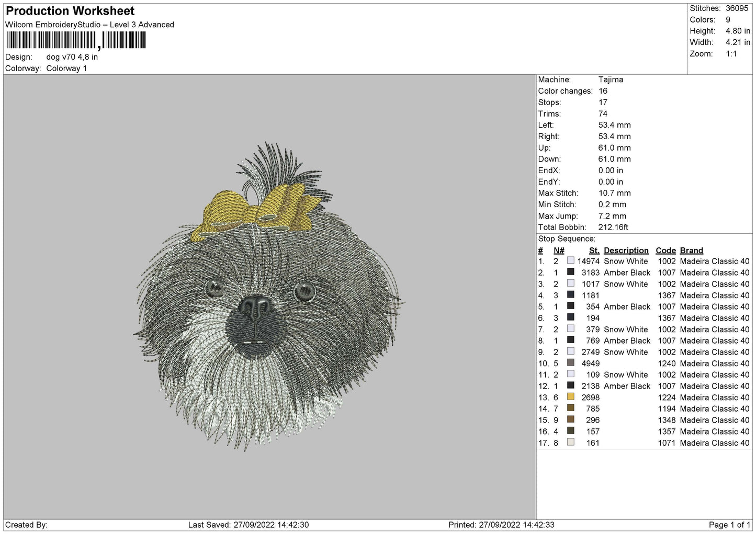Image resolution: width=756 pixels, height=534 pixels.
Task: Click the Trims value 74
Action: tap(603, 113)
